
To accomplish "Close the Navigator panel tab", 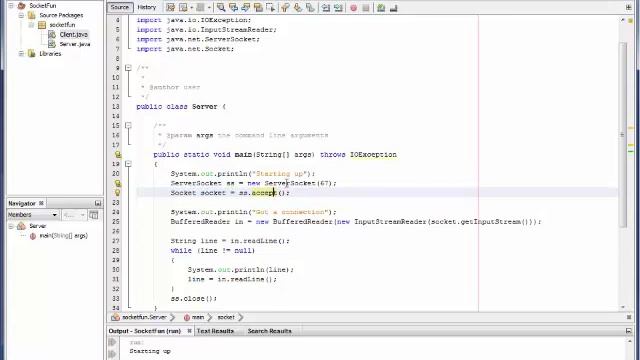I will (41, 203).
